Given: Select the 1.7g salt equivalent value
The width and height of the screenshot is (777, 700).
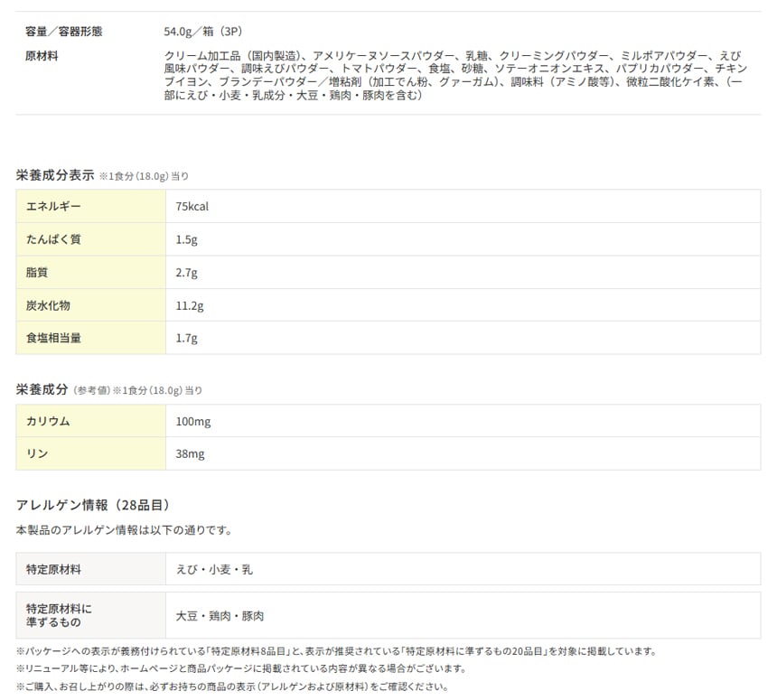Looking at the screenshot, I should point(186,339).
